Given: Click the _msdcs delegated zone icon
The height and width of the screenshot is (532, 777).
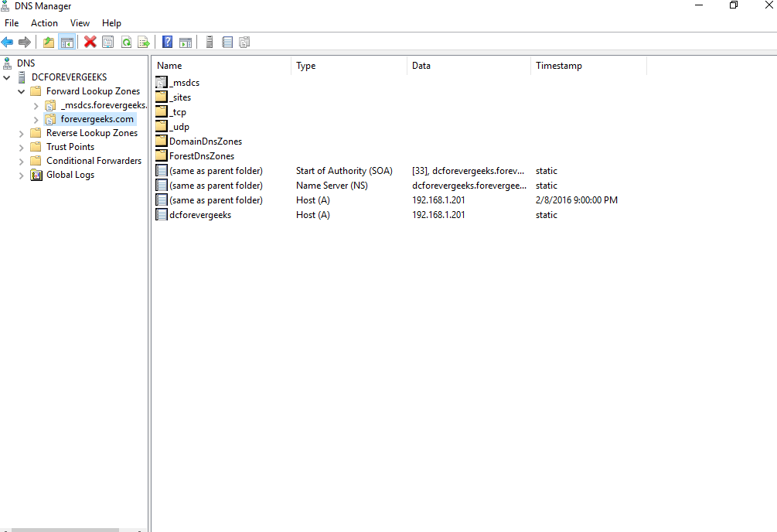Looking at the screenshot, I should pyautogui.click(x=162, y=82).
